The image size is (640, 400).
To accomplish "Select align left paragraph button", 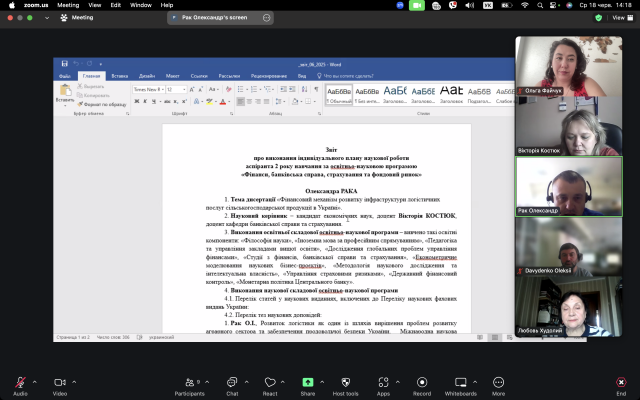I will pos(240,102).
